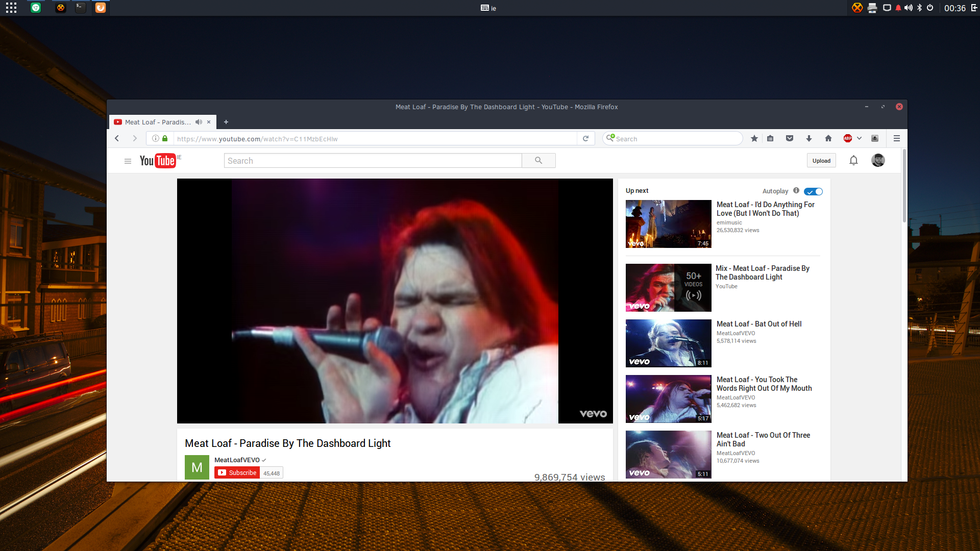980x551 pixels.
Task: Click the 50+ videos mix thumbnail
Action: (668, 288)
